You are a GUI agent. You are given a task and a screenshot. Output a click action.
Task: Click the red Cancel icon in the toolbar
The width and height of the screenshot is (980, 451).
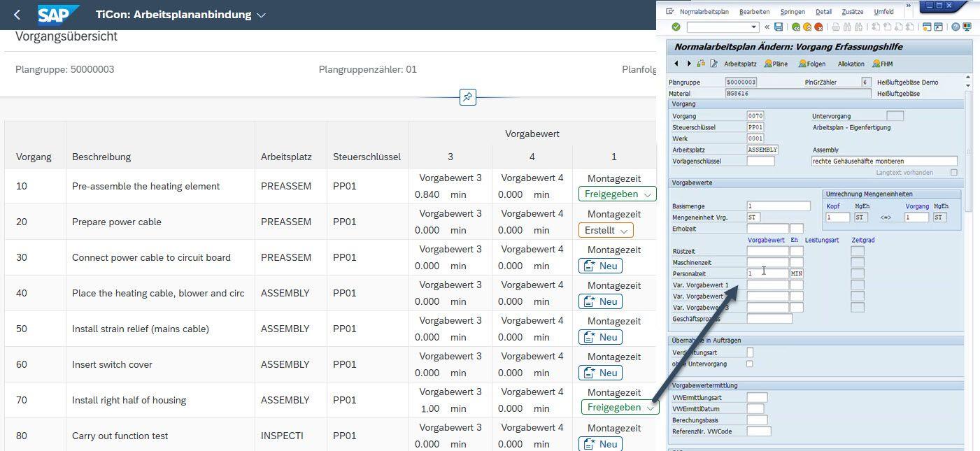(818, 27)
